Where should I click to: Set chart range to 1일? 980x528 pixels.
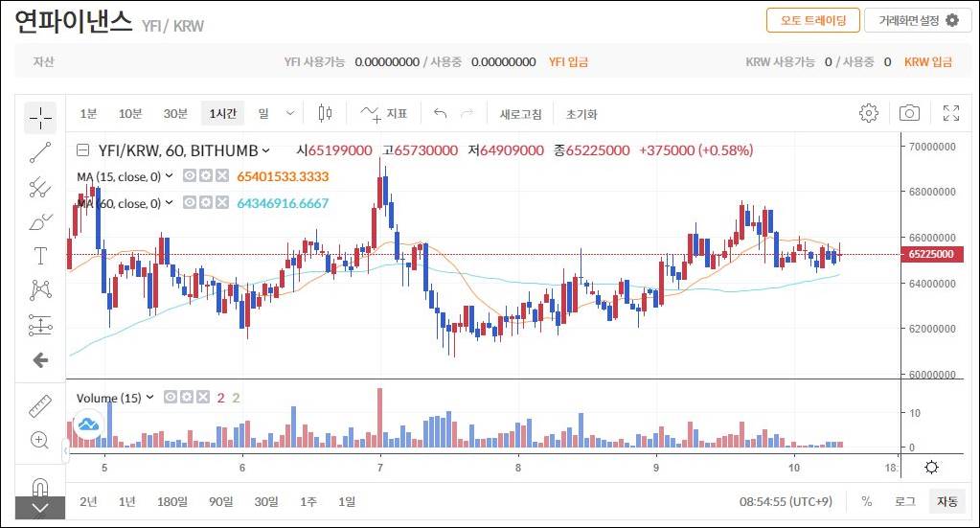(347, 501)
